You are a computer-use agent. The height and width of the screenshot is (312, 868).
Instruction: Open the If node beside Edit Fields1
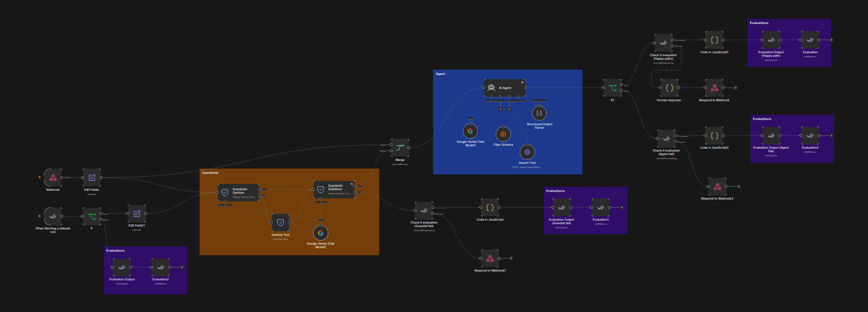92,217
